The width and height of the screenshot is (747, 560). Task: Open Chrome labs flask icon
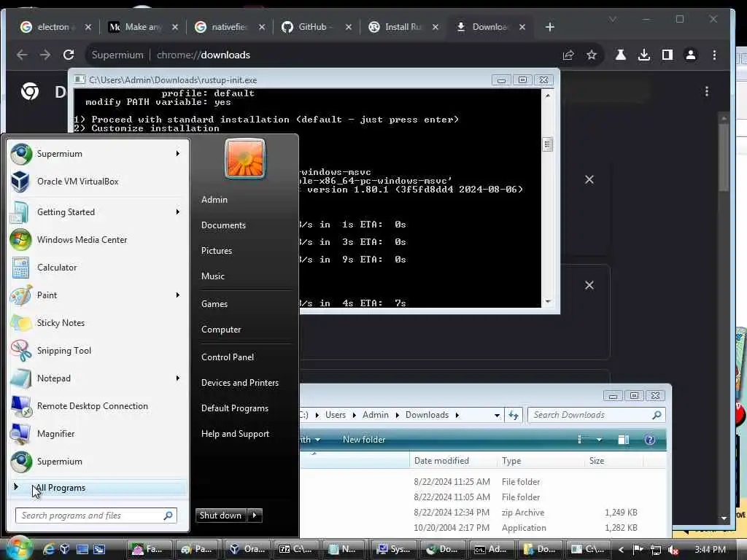(x=620, y=55)
